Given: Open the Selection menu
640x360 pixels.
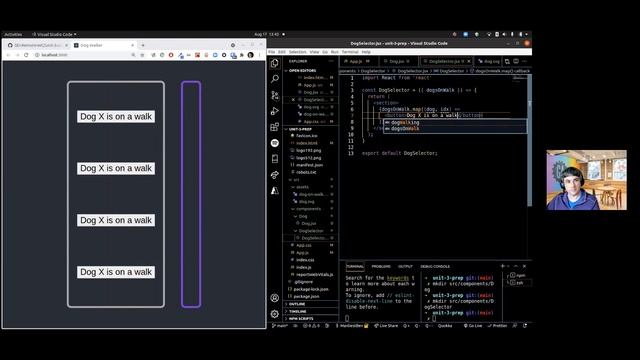Looking at the screenshot, I should [x=298, y=52].
